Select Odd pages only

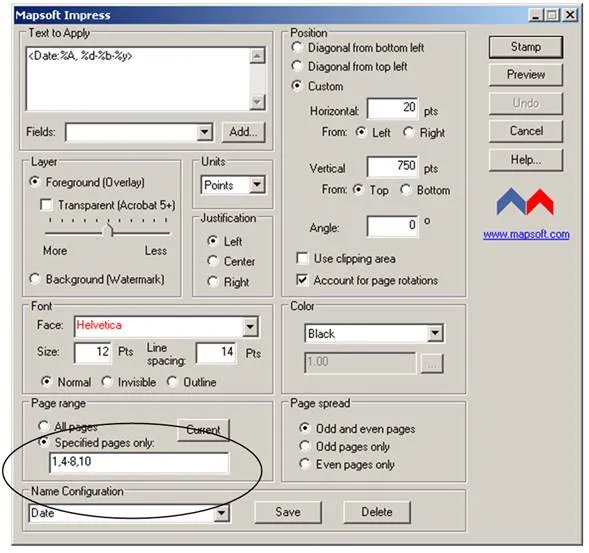point(304,446)
